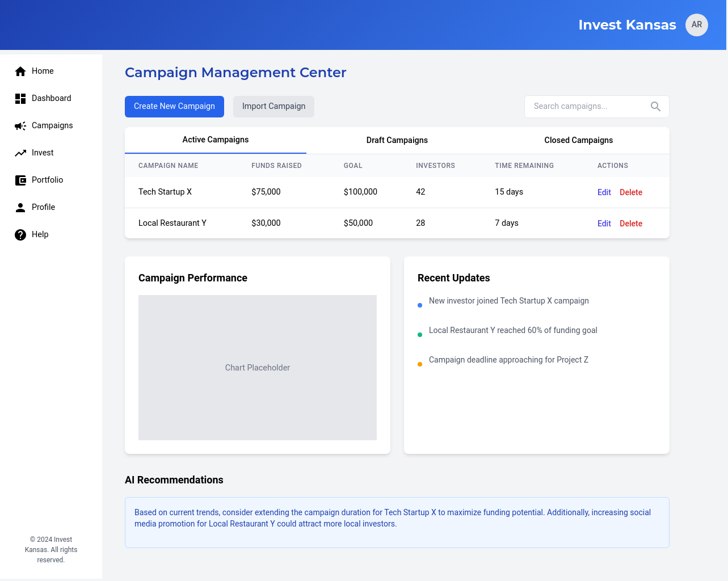
Task: Click the search magnifier icon
Action: pos(655,107)
